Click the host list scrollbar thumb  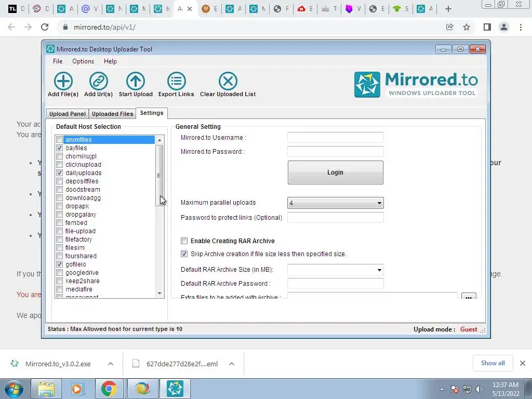[x=159, y=176]
